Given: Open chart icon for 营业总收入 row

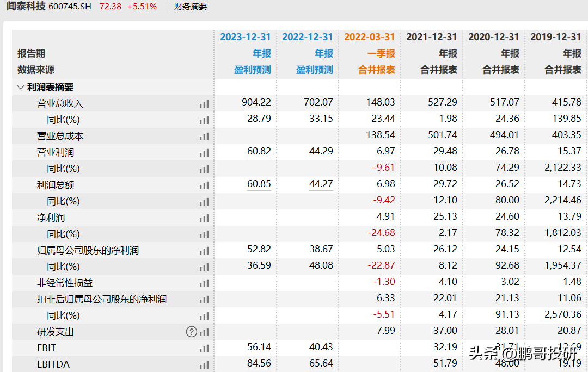Looking at the screenshot, I should (x=204, y=104).
